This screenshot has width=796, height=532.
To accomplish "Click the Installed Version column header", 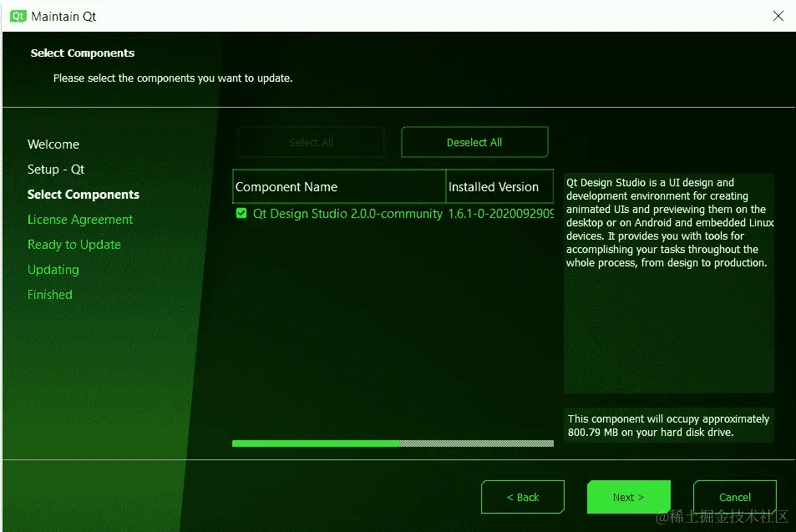I will click(499, 187).
